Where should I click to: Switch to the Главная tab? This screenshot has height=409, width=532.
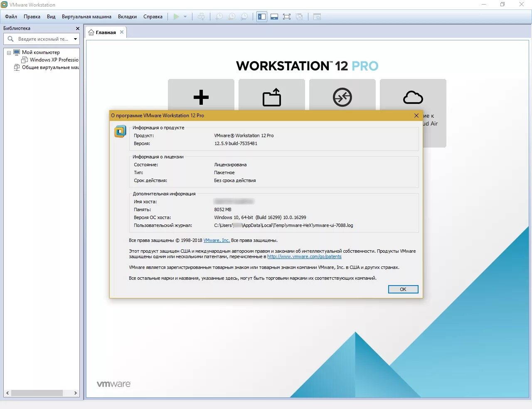click(x=106, y=32)
